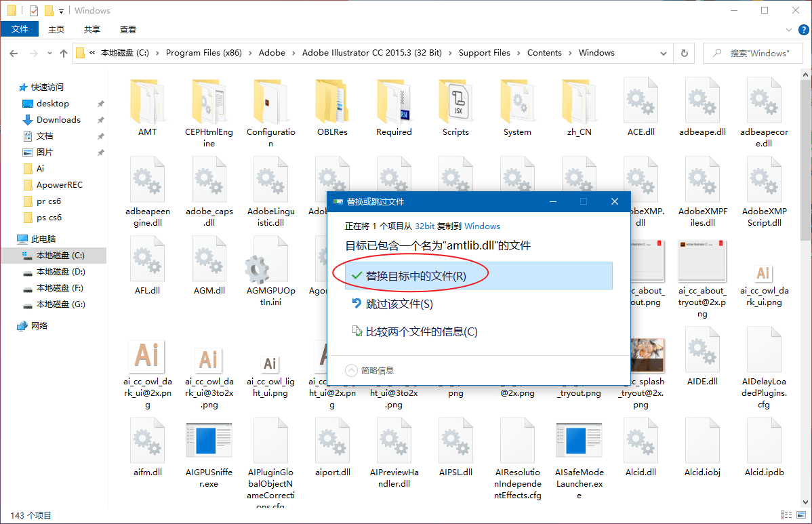Go up one folder level
Viewport: 812px width, 524px height.
coord(64,54)
